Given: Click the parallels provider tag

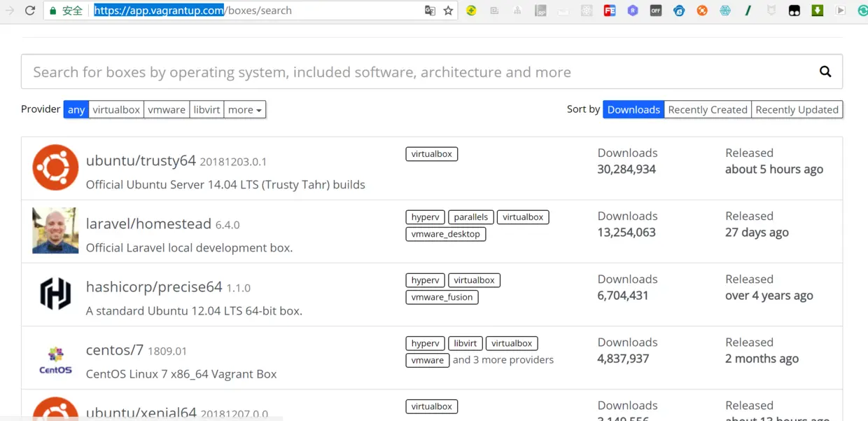Looking at the screenshot, I should 471,217.
